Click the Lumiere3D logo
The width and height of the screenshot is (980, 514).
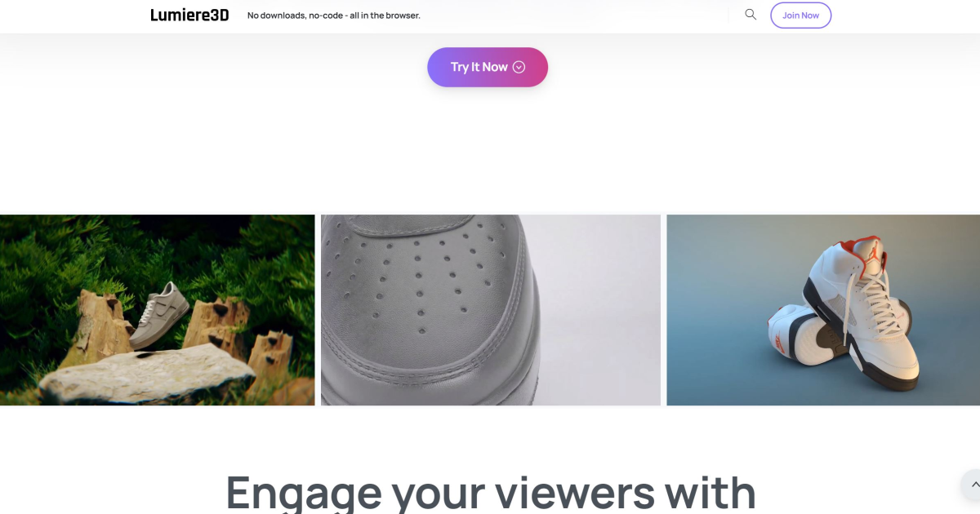coord(189,15)
